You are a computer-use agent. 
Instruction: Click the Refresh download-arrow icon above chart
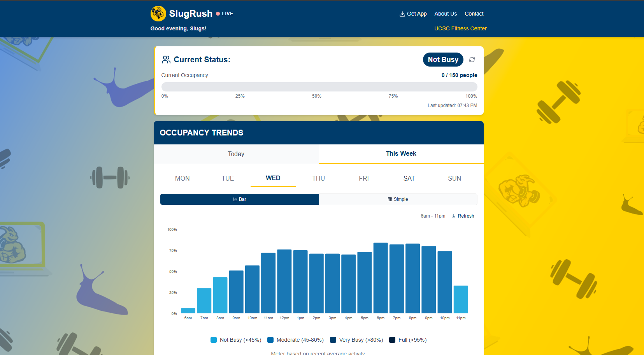coord(454,216)
